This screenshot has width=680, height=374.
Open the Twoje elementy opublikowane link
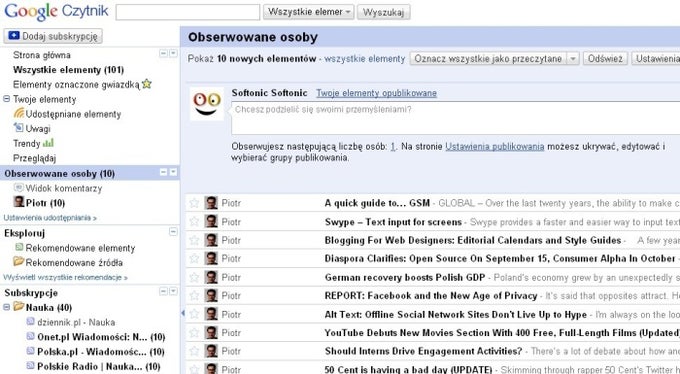[x=376, y=93]
